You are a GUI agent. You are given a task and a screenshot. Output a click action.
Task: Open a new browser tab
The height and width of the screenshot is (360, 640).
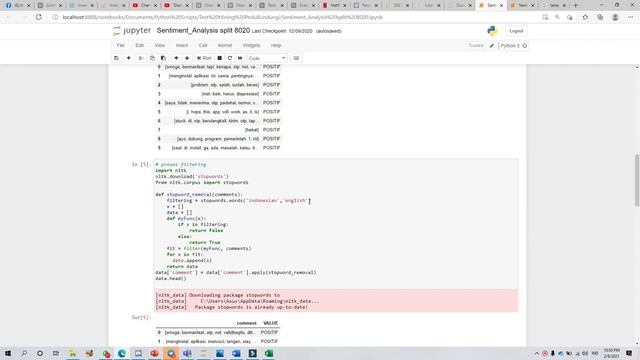(x=576, y=5)
